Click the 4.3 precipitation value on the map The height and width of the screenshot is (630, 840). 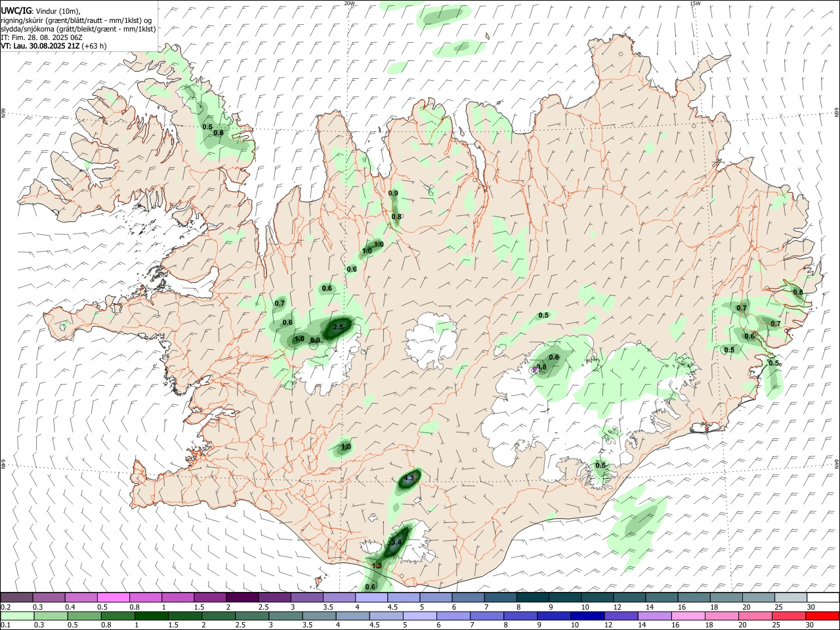[x=409, y=478]
